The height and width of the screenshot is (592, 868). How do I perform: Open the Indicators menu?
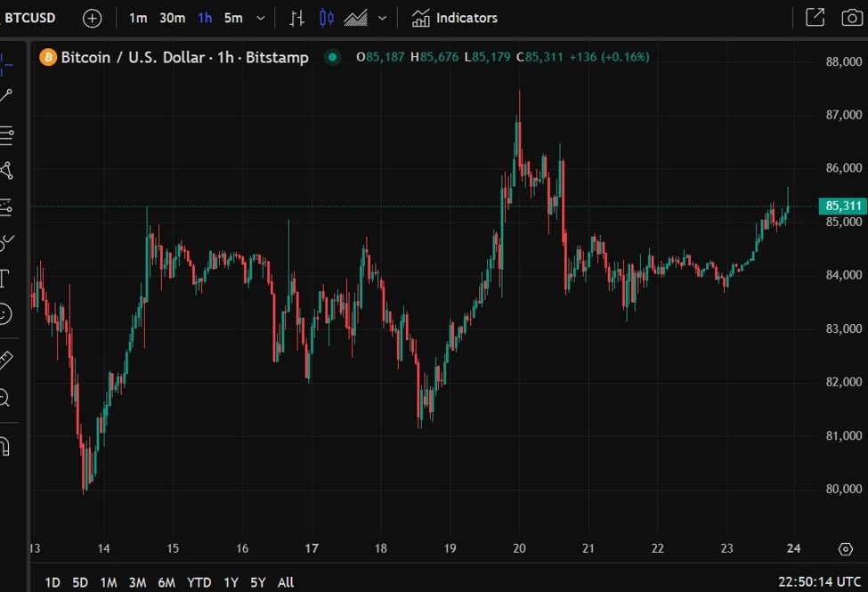pos(454,18)
